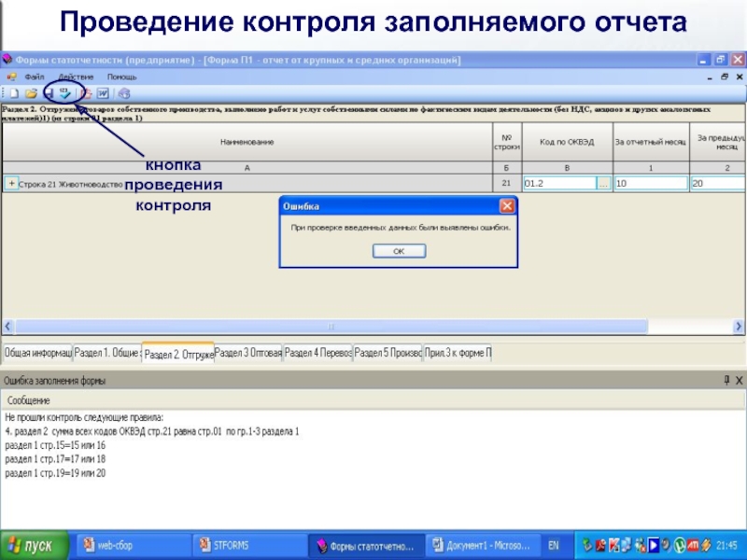Switch to the Прил.3 к форме П tab
This screenshot has width=747, height=560.
click(x=458, y=353)
